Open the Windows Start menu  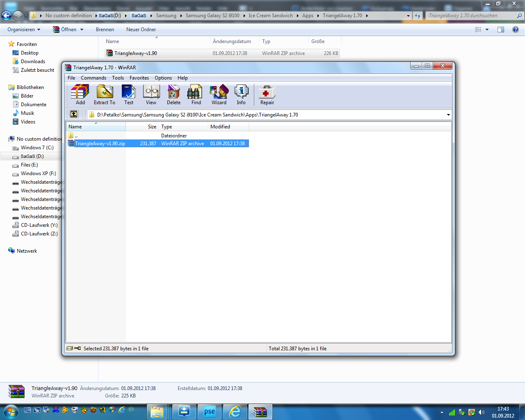point(10,411)
